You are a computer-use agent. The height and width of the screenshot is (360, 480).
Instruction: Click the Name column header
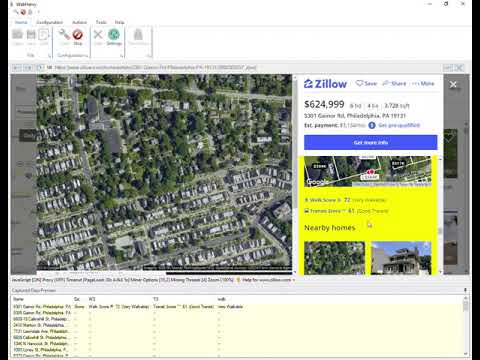tap(18, 299)
